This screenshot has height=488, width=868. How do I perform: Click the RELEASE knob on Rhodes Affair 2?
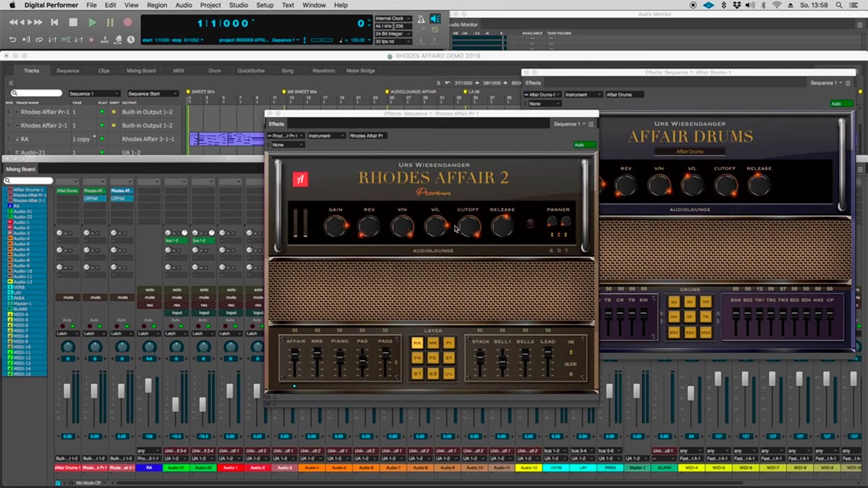502,227
